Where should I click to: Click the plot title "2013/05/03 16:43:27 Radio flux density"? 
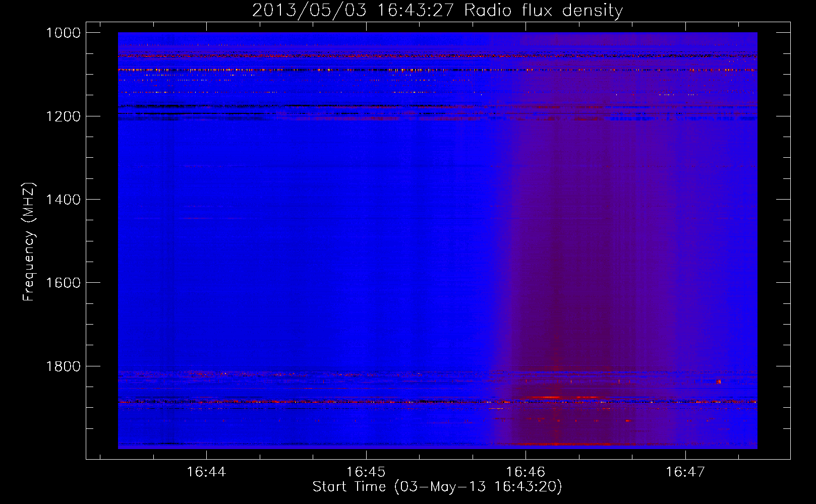(437, 10)
